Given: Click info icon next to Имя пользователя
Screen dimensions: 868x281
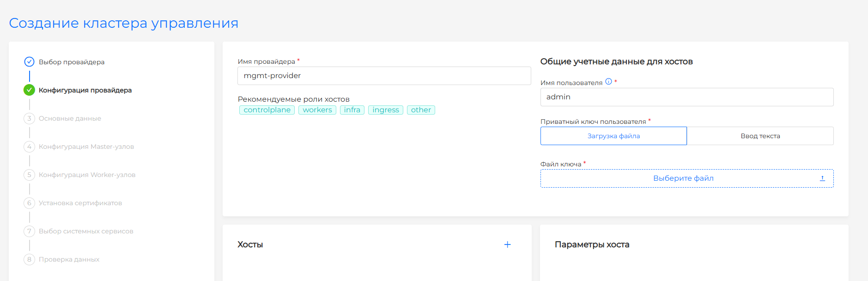Looking at the screenshot, I should pyautogui.click(x=608, y=82).
